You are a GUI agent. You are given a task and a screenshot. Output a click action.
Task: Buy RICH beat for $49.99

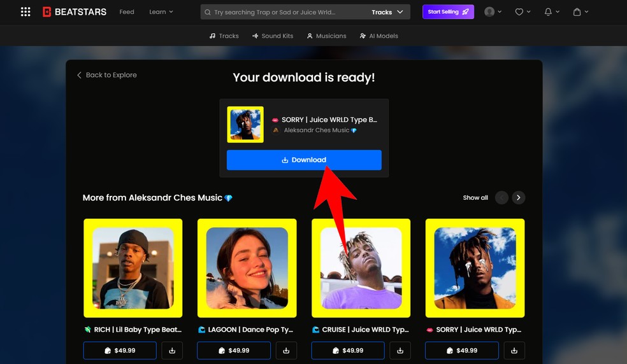[120, 351]
